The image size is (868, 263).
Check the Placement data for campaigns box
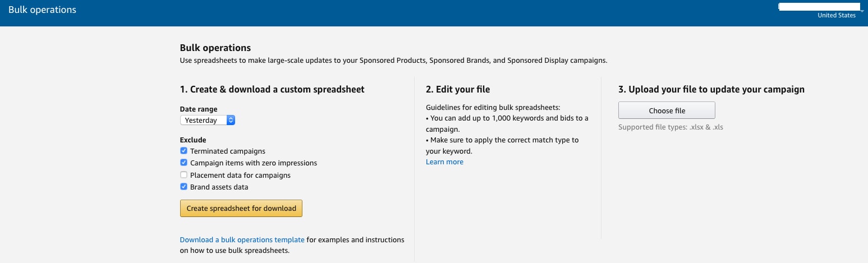183,175
